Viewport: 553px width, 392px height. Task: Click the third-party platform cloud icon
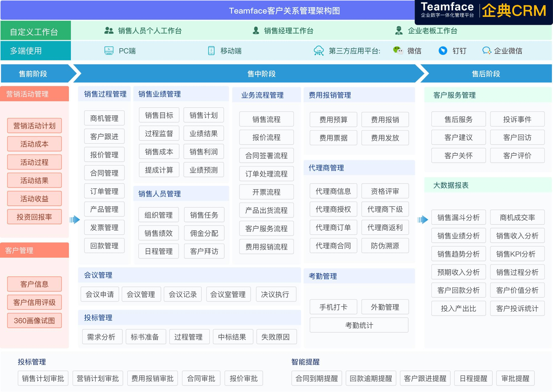tap(319, 51)
